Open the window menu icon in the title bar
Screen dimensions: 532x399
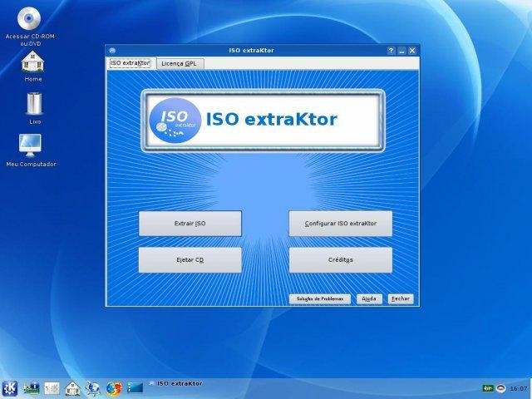113,51
